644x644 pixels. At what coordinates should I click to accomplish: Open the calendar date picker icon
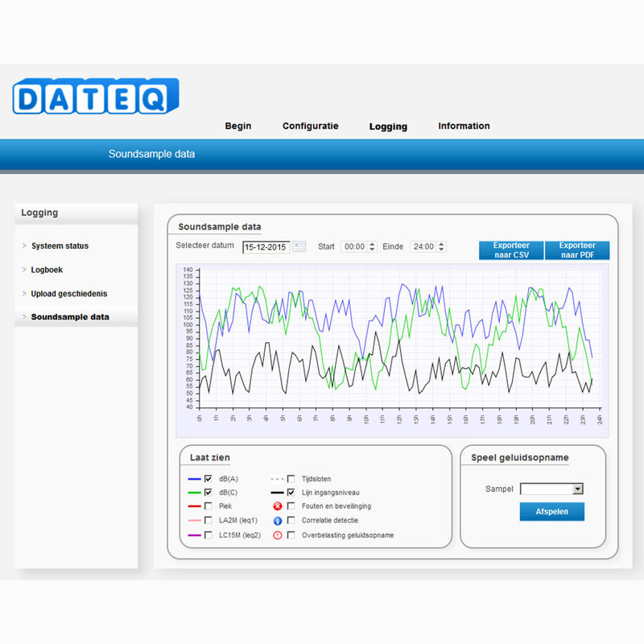pyautogui.click(x=298, y=246)
